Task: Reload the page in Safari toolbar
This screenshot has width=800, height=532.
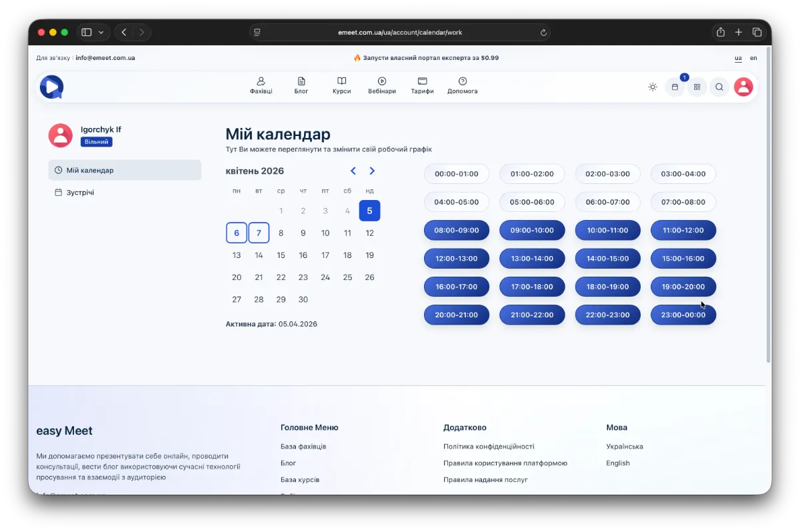Action: (543, 32)
